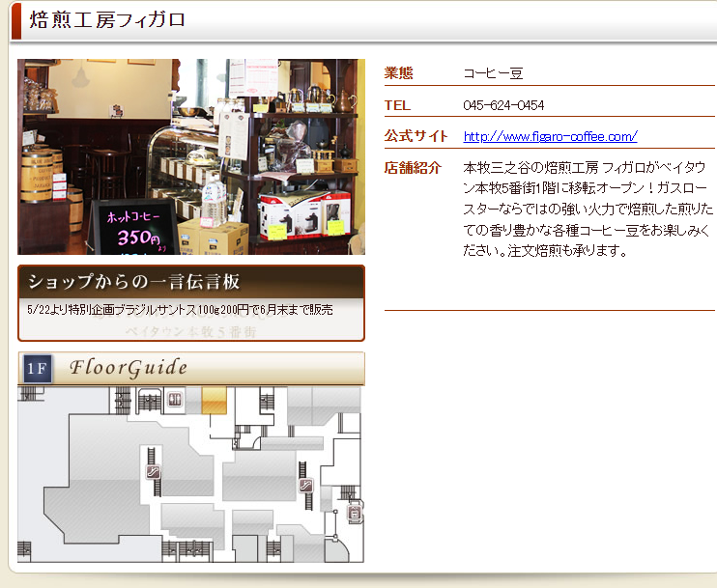Click the コーヒー豆 category text

[x=493, y=73]
